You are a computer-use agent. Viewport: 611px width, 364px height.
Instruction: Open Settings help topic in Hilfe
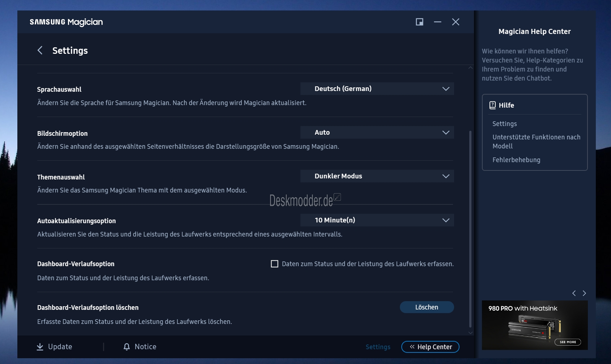[x=504, y=124]
